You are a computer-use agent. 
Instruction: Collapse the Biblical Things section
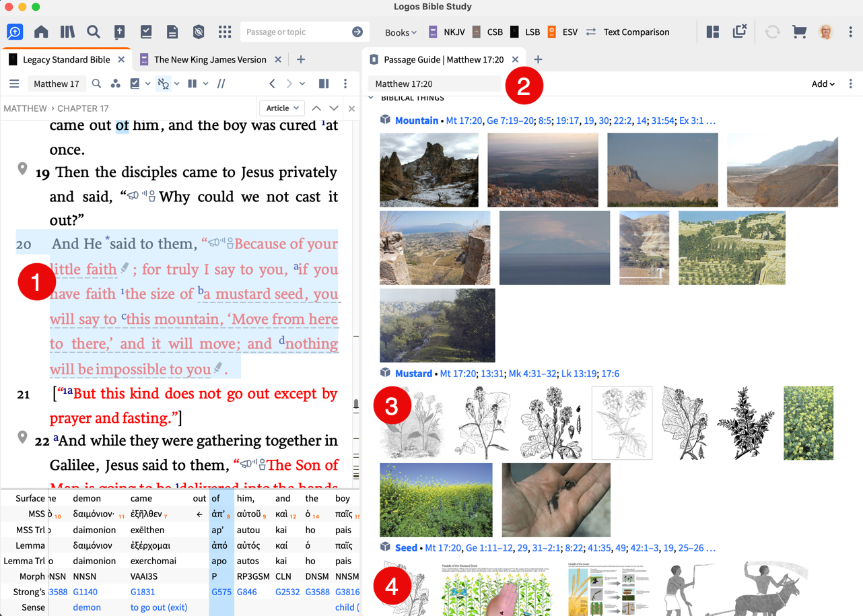(371, 98)
